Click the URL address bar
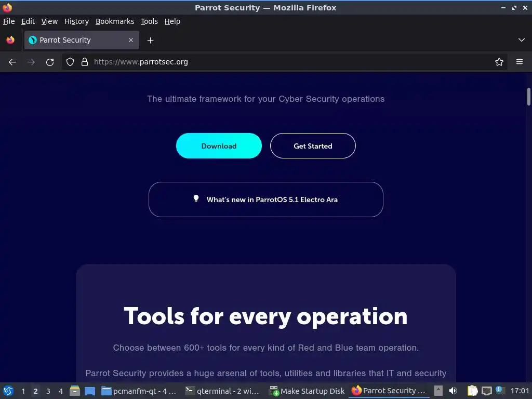The image size is (532, 399). [284, 62]
